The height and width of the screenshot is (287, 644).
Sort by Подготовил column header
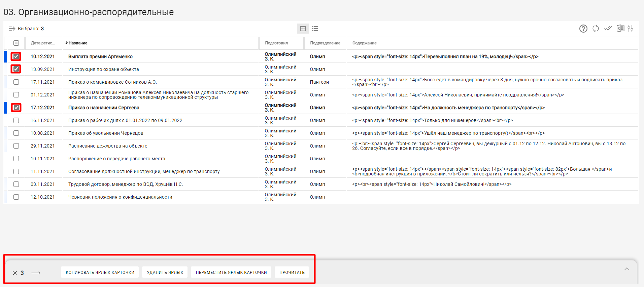click(281, 43)
